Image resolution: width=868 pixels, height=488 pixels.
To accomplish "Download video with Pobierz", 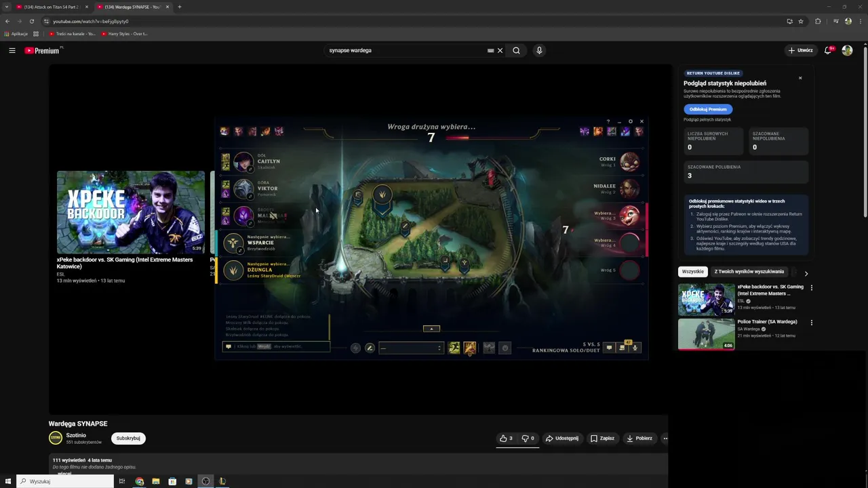I will coord(639,439).
